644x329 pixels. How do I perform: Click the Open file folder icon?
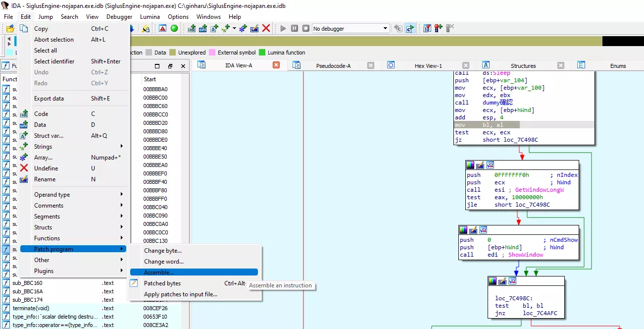point(10,28)
